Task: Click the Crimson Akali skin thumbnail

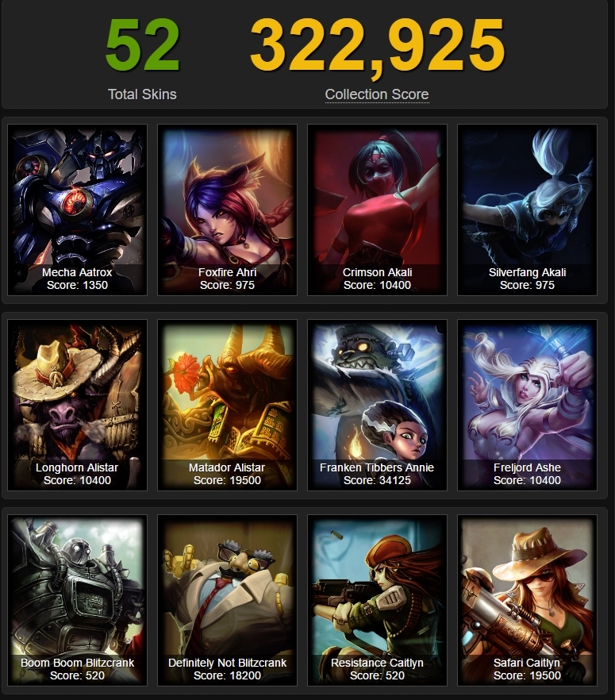Action: click(377, 210)
